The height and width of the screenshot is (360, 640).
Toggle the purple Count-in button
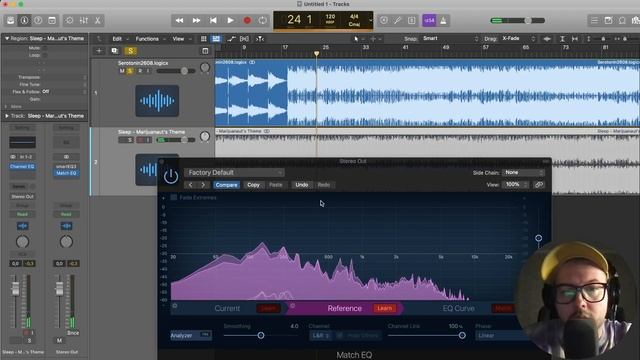(x=429, y=20)
